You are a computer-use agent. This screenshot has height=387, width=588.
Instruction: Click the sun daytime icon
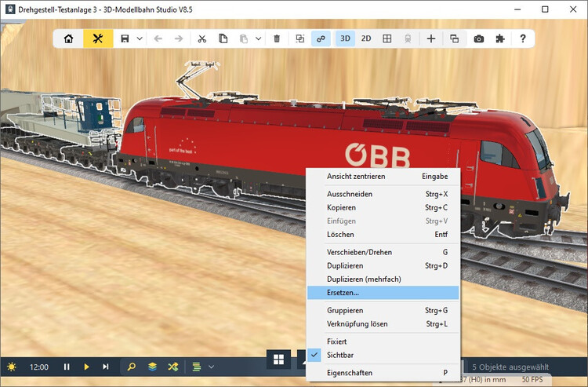pyautogui.click(x=12, y=367)
